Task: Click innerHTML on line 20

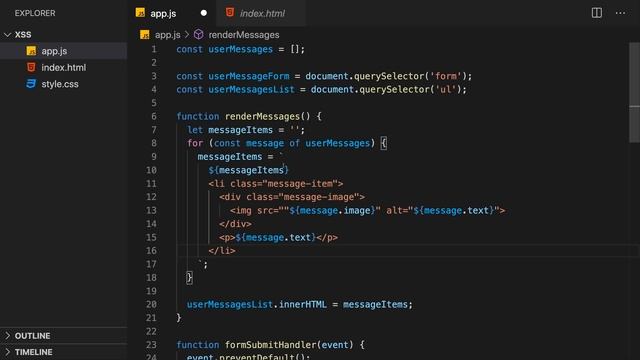Action: tap(302, 304)
